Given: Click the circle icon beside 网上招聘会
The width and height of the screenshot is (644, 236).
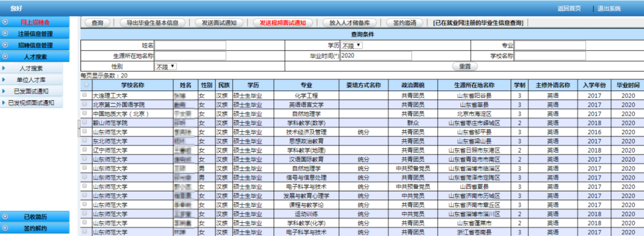Looking at the screenshot, I should pos(5,23).
